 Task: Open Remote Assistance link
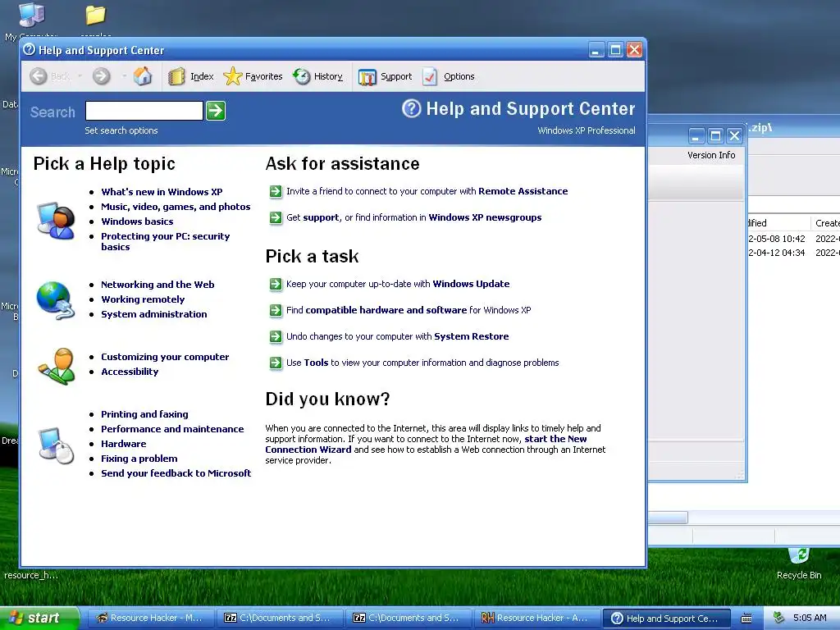click(523, 191)
